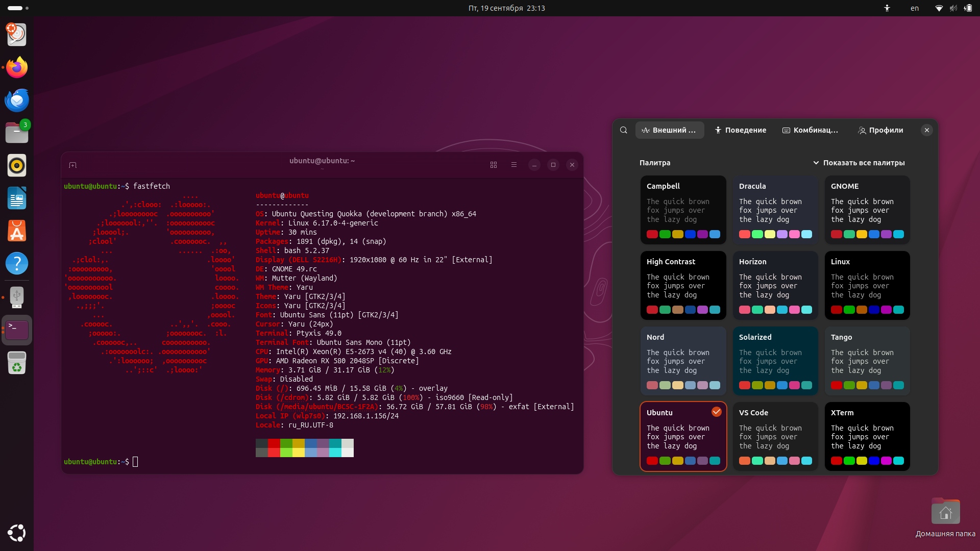The image size is (980, 551).
Task: Open the calendar from the date and time
Action: 506,8
